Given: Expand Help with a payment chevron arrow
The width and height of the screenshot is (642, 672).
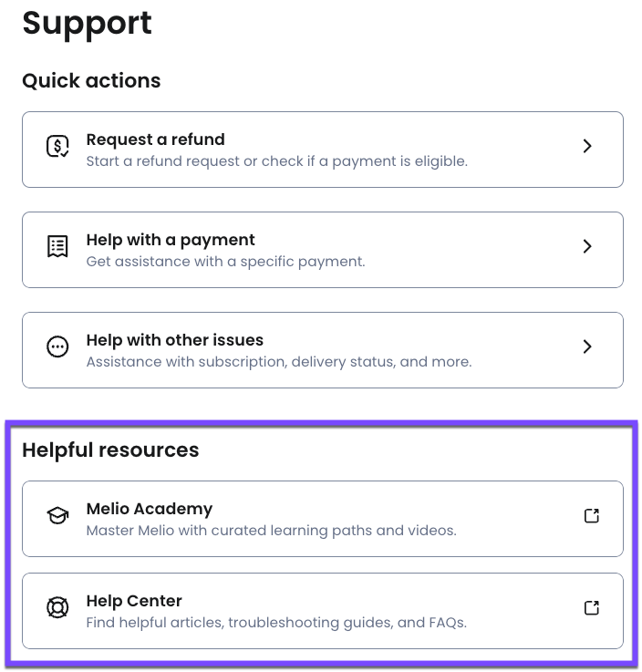Looking at the screenshot, I should [587, 246].
